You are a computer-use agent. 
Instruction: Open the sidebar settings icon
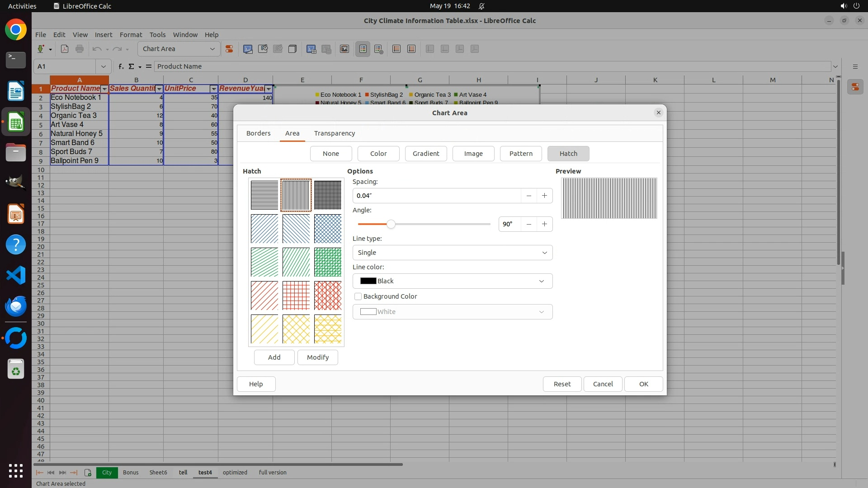tap(855, 66)
